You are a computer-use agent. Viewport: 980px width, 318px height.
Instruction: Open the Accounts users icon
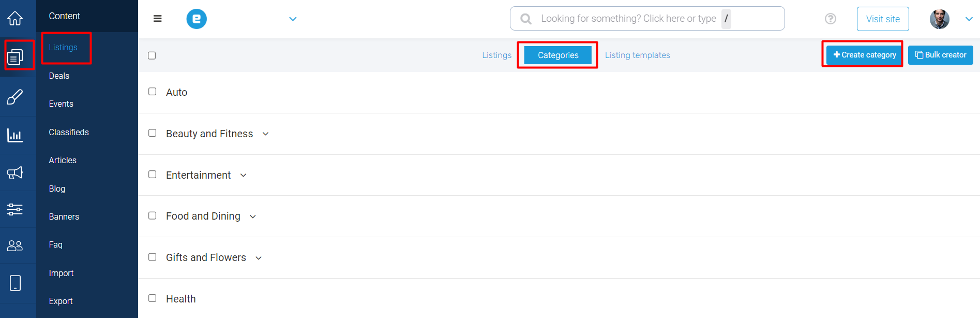pyautogui.click(x=15, y=245)
